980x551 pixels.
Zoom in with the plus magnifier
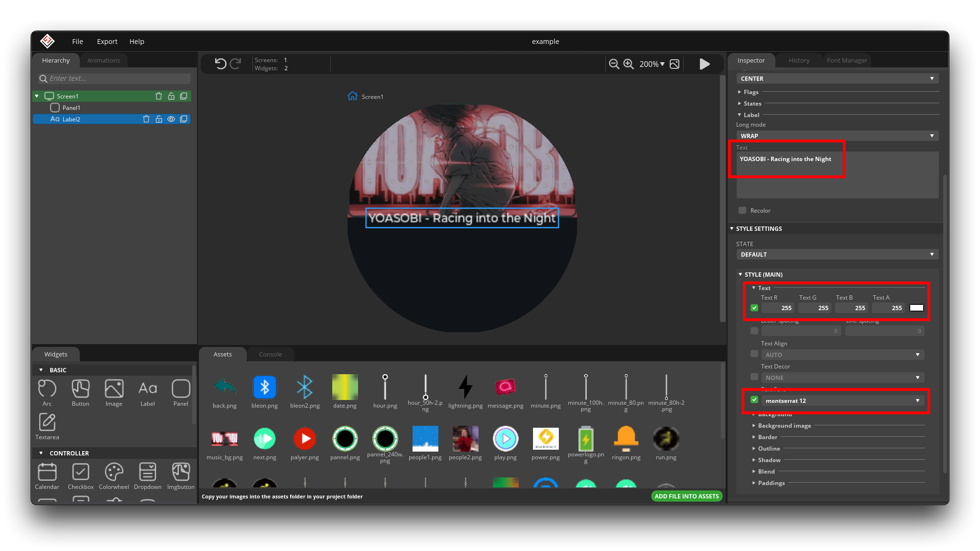[629, 64]
